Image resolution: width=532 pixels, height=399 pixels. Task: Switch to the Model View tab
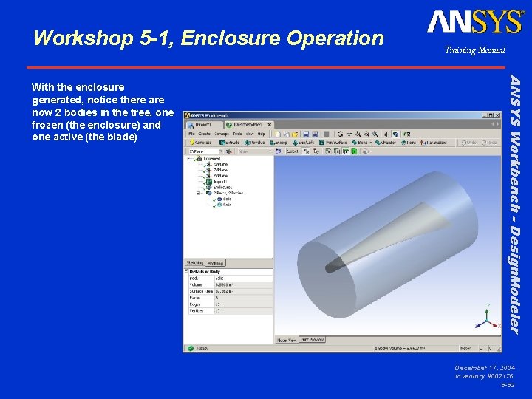coord(287,340)
